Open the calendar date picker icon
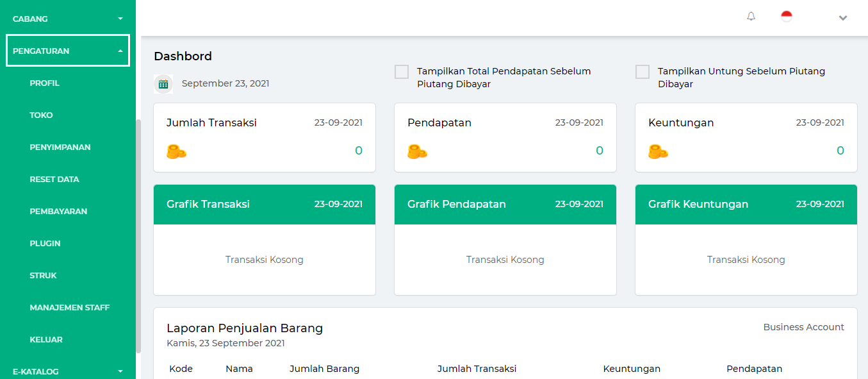Viewport: 868px width, 379px height. click(x=163, y=83)
